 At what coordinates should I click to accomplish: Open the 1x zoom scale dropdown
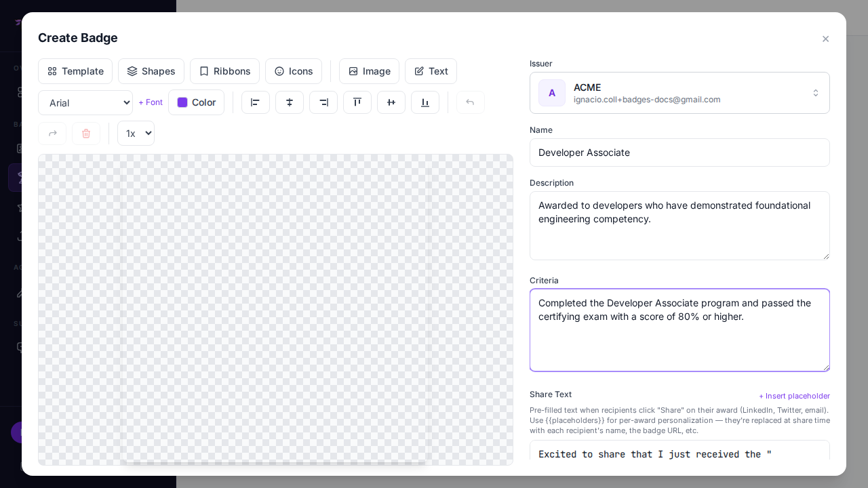pyautogui.click(x=136, y=134)
